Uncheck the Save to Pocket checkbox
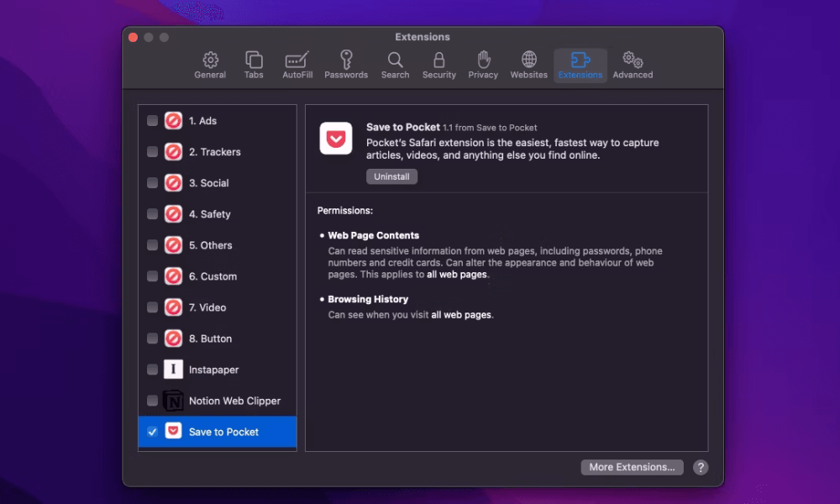Screen dimensions: 840x504 pyautogui.click(x=152, y=431)
